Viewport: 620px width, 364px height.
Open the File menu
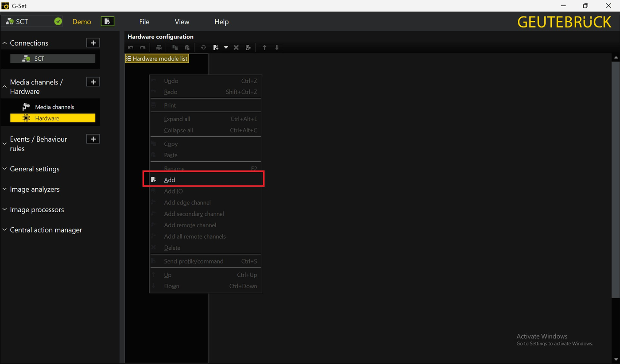pyautogui.click(x=144, y=22)
